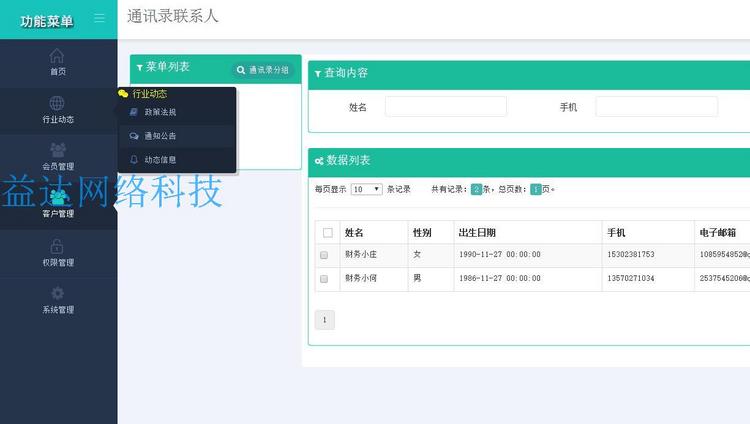This screenshot has width=750, height=424.
Task: Click birth date 1986-11-27 00:00:00
Action: click(500, 278)
